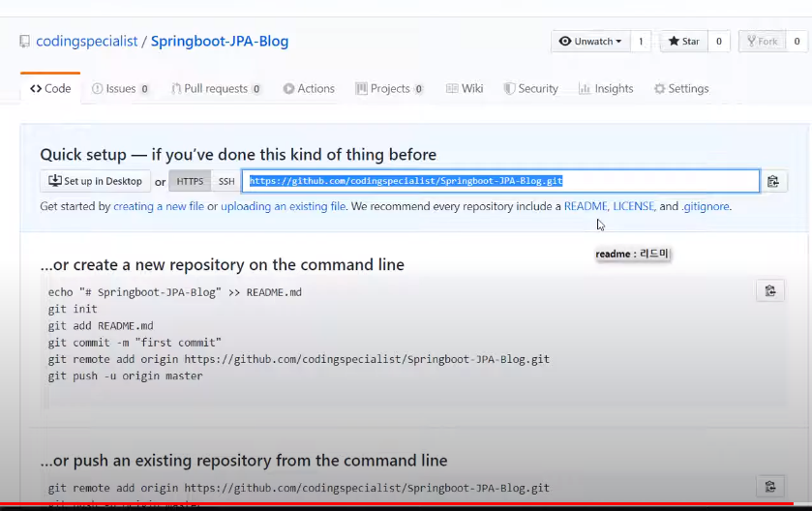
Task: Click the book icon in Wiki tab
Action: [452, 88]
